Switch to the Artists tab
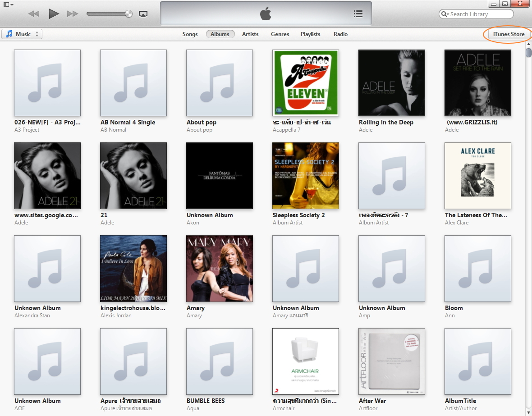 click(250, 34)
